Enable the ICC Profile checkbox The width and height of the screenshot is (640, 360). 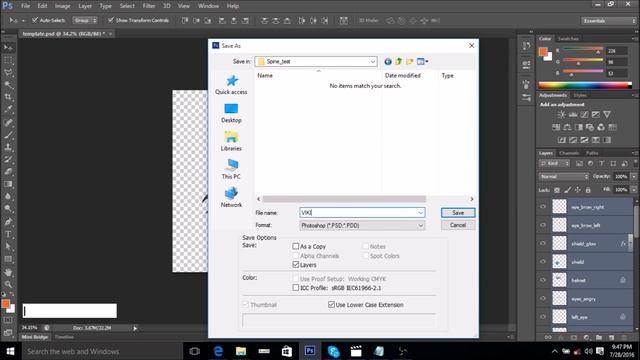click(x=296, y=288)
